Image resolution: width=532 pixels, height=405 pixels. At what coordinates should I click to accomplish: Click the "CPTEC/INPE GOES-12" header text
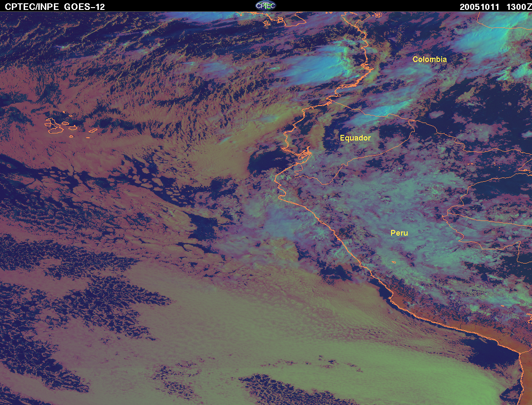(x=55, y=7)
